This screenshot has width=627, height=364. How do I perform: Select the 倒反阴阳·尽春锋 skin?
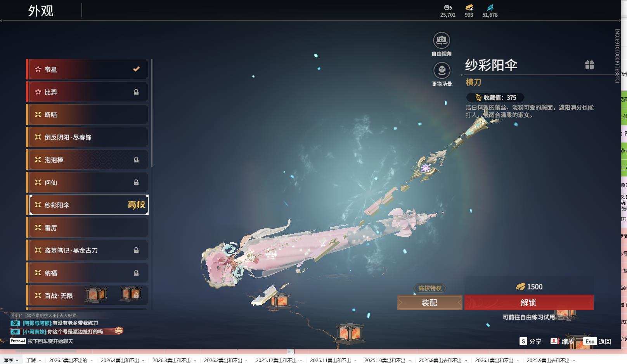point(87,137)
